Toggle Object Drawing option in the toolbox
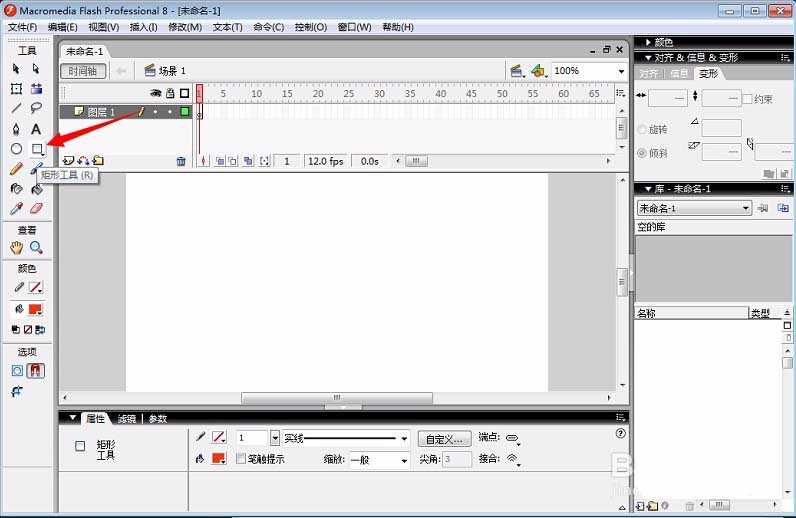Image resolution: width=796 pixels, height=518 pixels. point(17,371)
